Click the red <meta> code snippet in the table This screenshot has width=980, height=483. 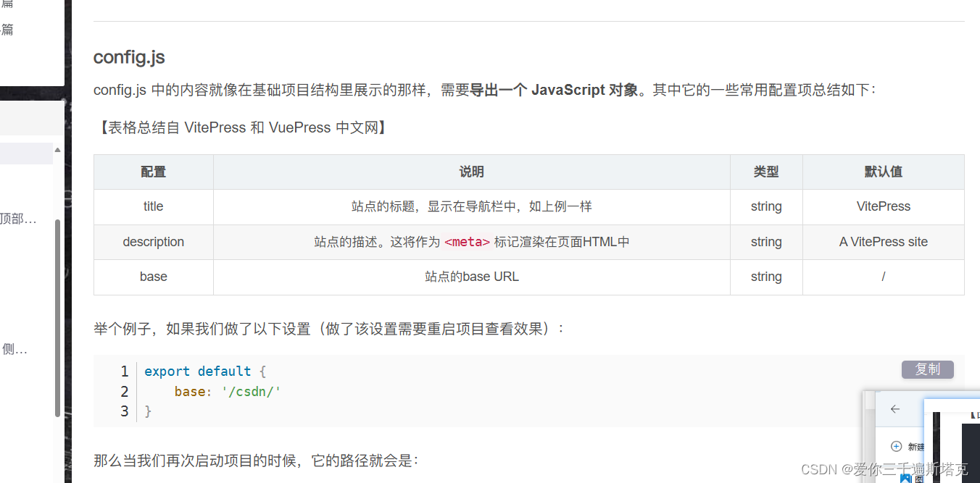tap(467, 242)
